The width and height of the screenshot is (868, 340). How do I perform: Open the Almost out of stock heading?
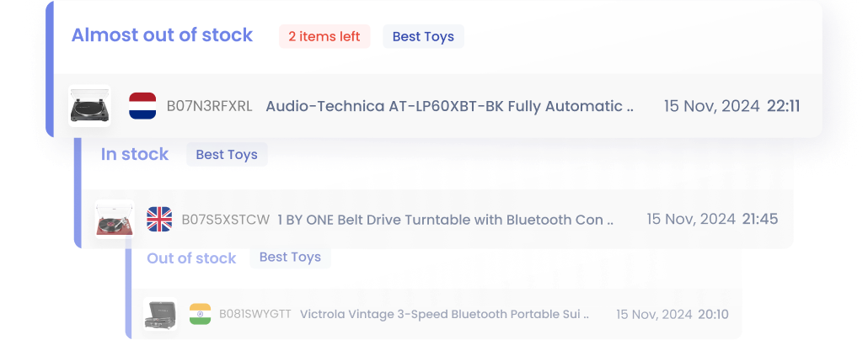[x=162, y=35]
